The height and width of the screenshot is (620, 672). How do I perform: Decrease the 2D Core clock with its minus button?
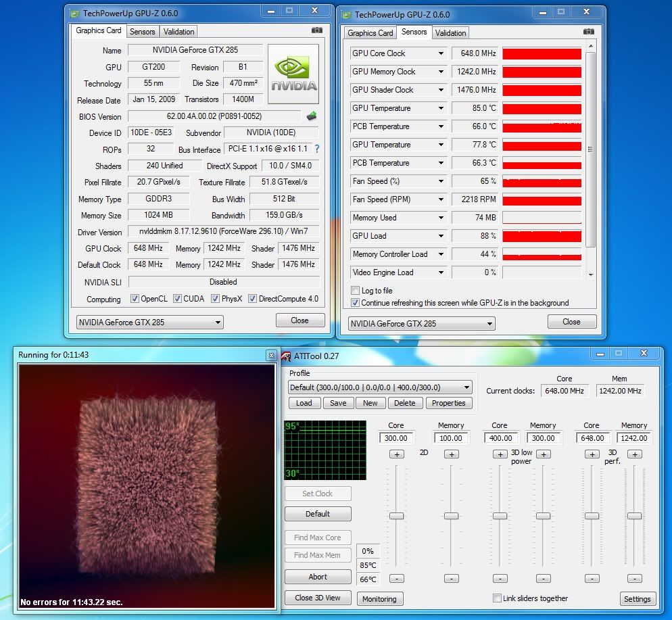click(397, 579)
